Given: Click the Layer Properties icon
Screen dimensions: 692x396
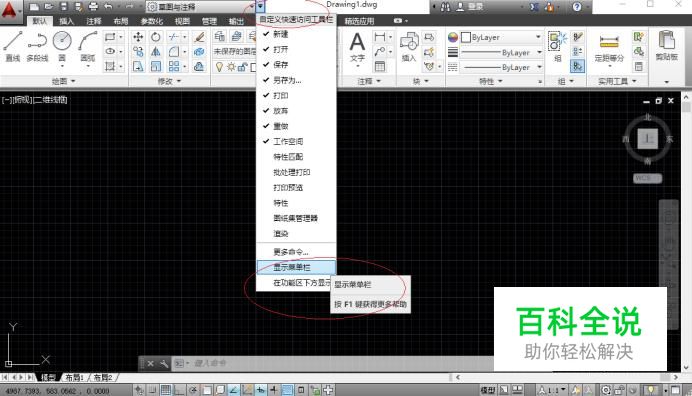Looking at the screenshot, I should (x=219, y=37).
